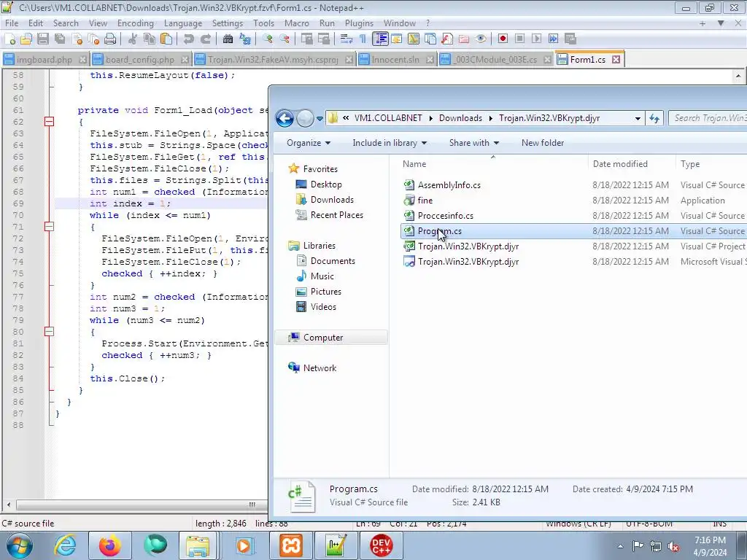Open the Macro menu
The width and height of the screenshot is (747, 560).
(296, 23)
